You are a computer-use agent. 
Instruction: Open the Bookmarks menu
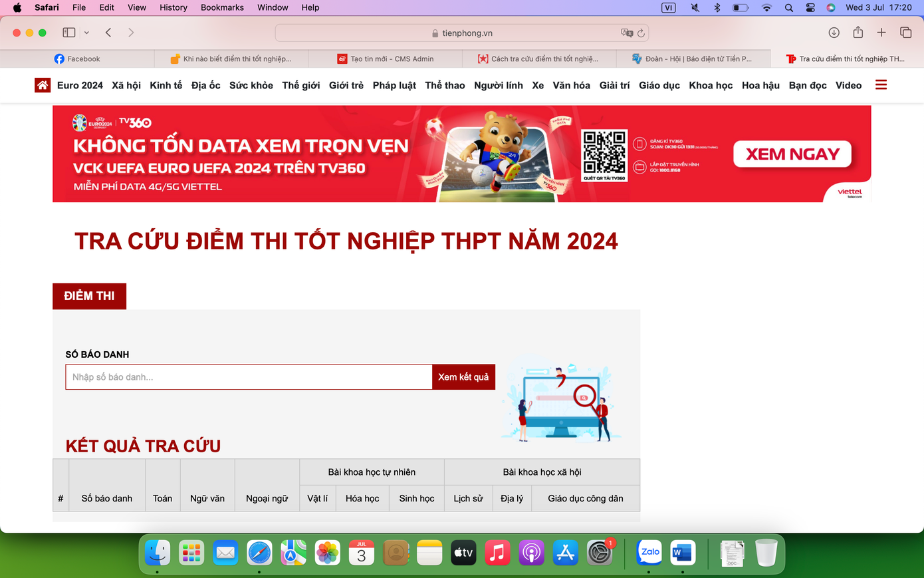click(x=222, y=7)
